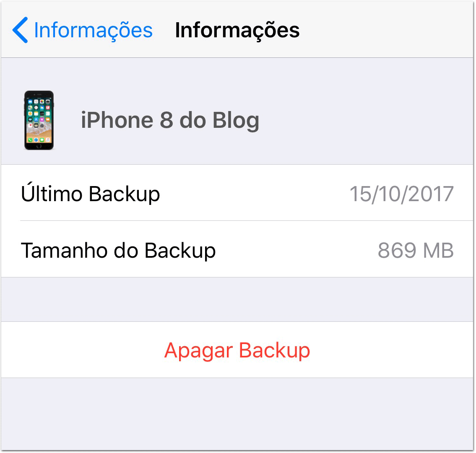Click the word "Tamanho" in the backup size row
Image resolution: width=476 pixels, height=453 pixels.
tap(64, 251)
